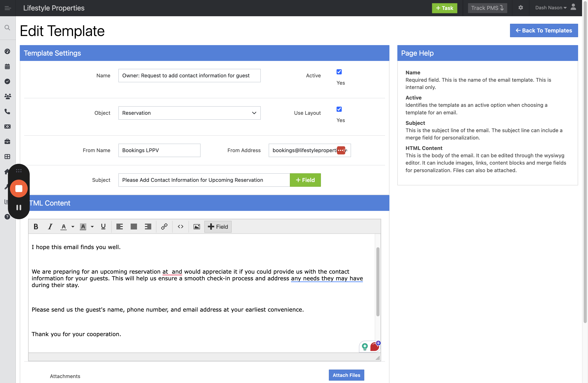Screen dimensions: 588x383
Task: Click into the template Name field
Action: pyautogui.click(x=189, y=76)
